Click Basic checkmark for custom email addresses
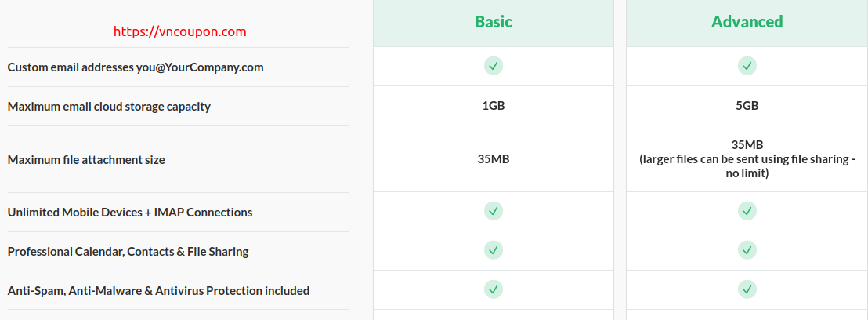The height and width of the screenshot is (320, 868). coord(494,66)
